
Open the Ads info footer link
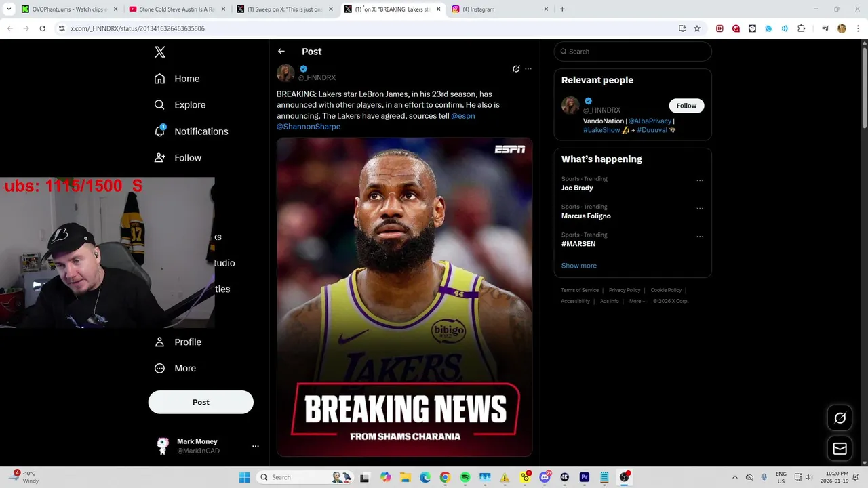click(609, 301)
